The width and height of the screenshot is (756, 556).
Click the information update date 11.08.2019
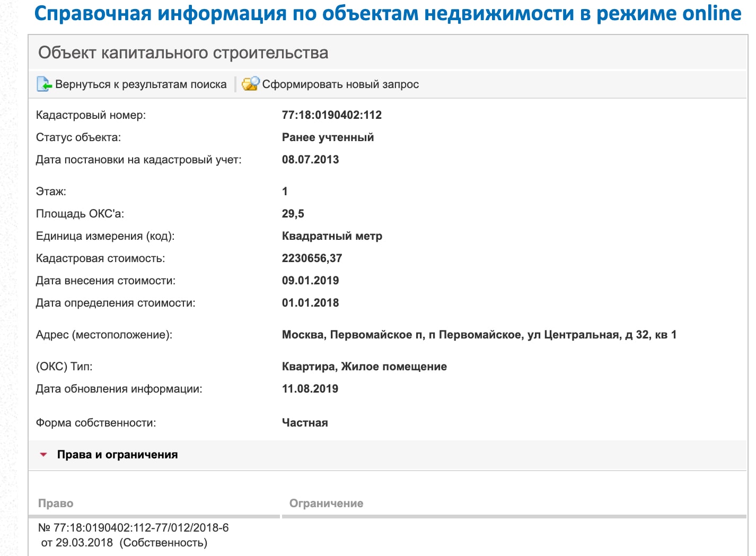[x=310, y=389]
